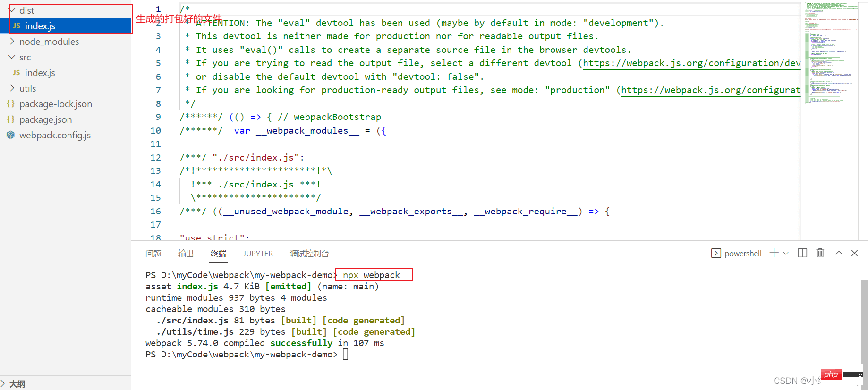Click '__webpack_require__' on line 16

coord(526,212)
